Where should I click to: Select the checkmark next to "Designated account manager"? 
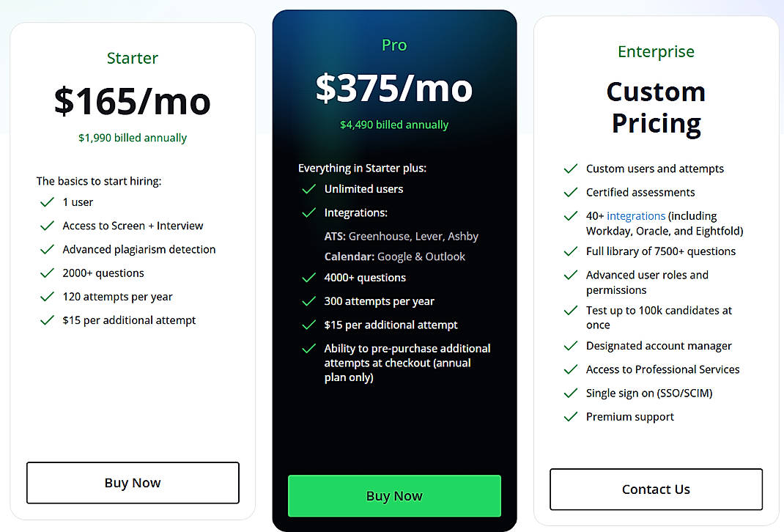tap(571, 345)
